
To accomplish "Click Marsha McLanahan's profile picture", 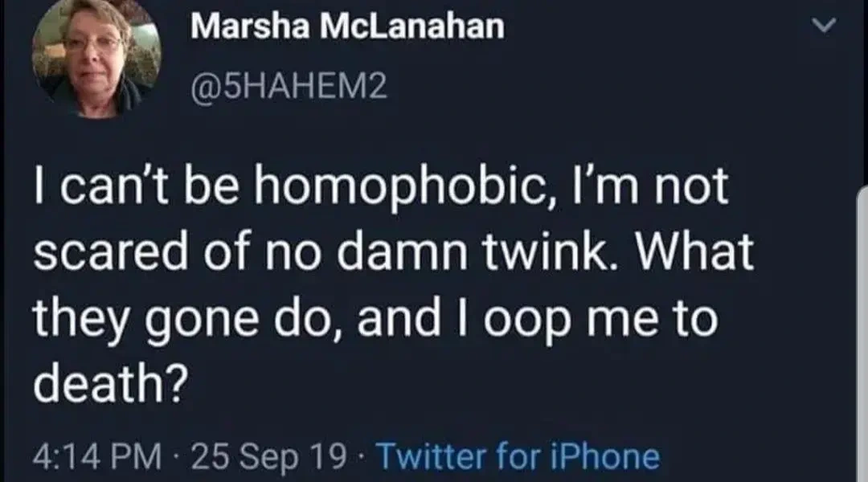I will (97, 61).
